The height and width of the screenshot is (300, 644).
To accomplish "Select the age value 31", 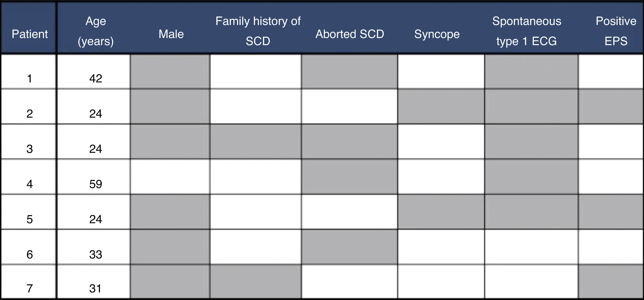I will [95, 288].
